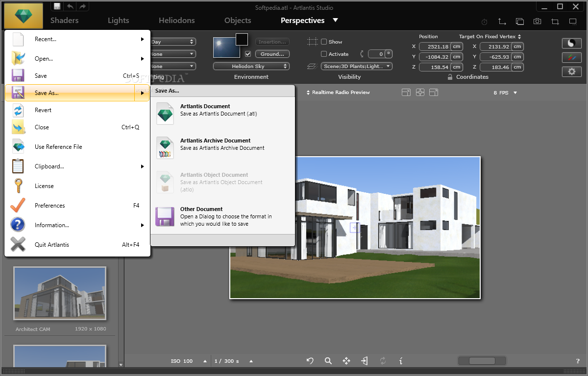
Task: Click the Position X value field 2521.18
Action: click(434, 47)
